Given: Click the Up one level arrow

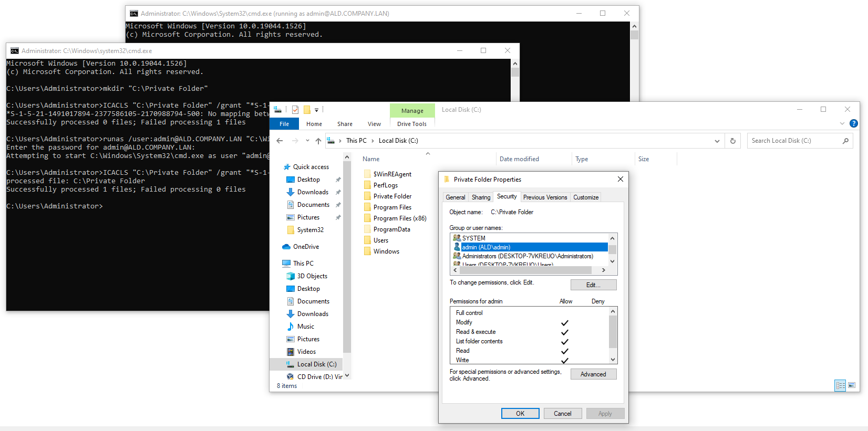Looking at the screenshot, I should [318, 141].
